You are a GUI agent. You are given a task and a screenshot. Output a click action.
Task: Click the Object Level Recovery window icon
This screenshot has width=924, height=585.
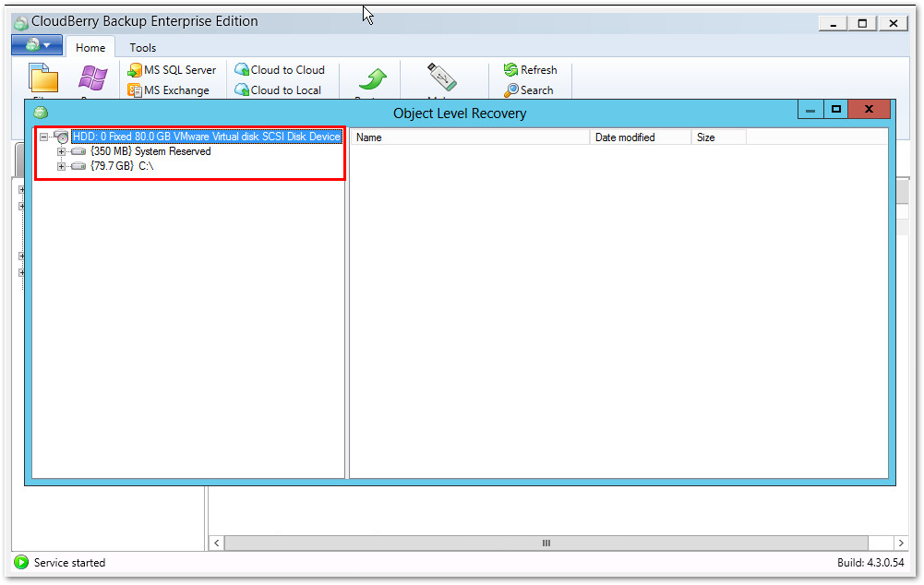[41, 113]
